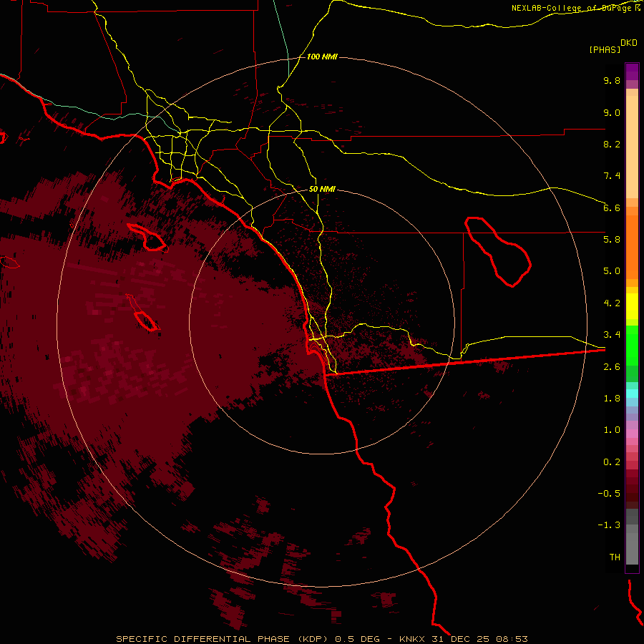This screenshot has height=644, width=644.
Task: Select the -0.5 scale label
Action: tap(609, 493)
